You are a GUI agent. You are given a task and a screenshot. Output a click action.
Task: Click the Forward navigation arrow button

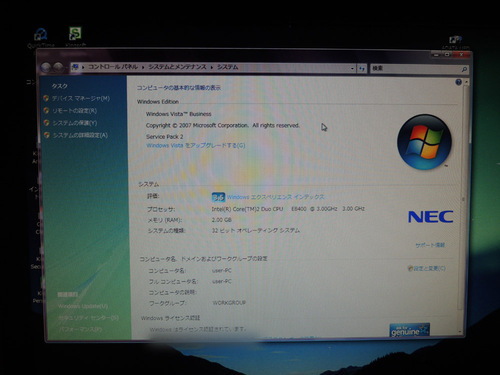click(58, 67)
